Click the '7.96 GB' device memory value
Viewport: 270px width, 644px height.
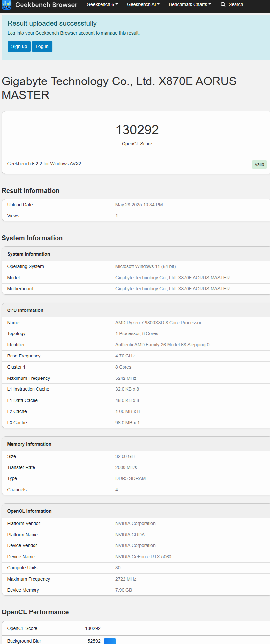click(x=124, y=590)
